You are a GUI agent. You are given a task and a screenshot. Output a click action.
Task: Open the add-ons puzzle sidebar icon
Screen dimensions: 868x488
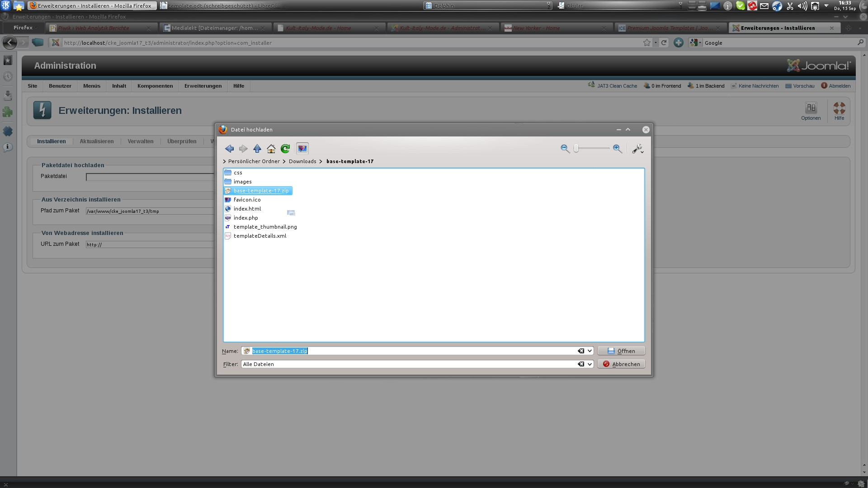[8, 112]
